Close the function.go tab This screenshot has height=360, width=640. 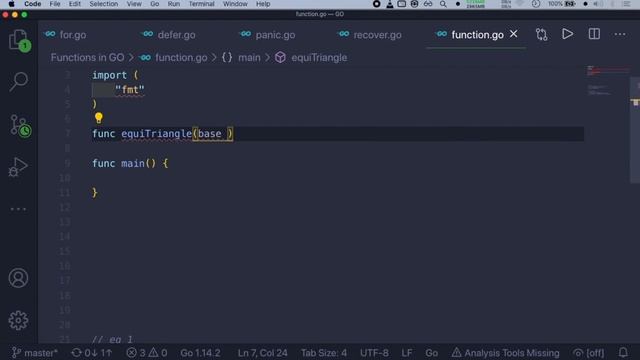click(513, 34)
